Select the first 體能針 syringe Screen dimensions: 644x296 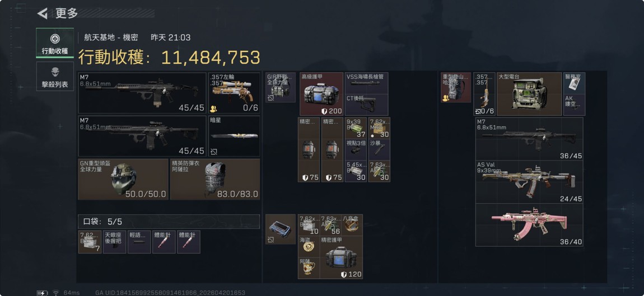pyautogui.click(x=164, y=242)
